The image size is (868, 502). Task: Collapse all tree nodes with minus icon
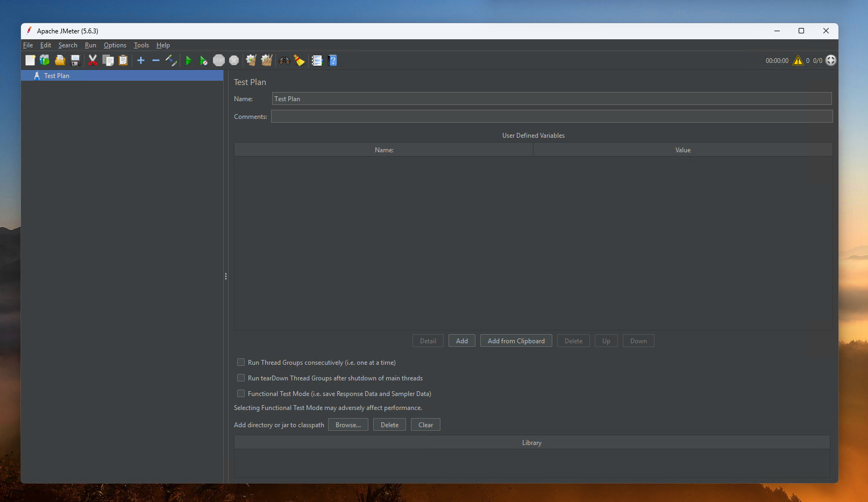tap(156, 60)
